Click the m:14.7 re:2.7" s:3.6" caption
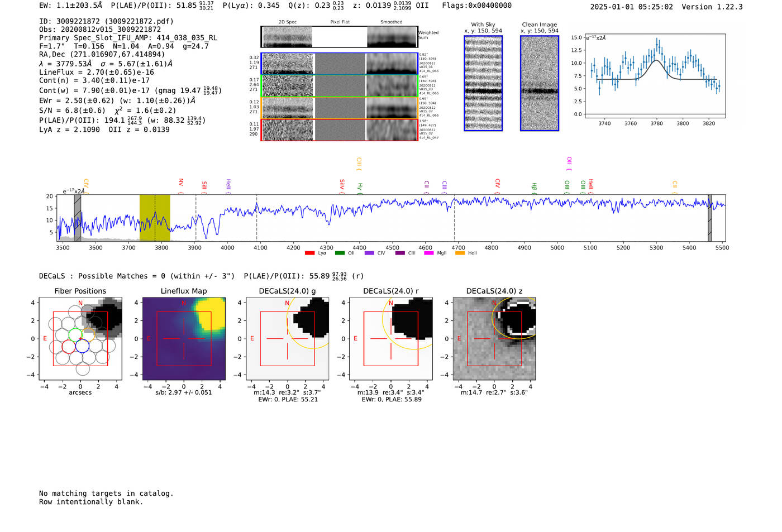The width and height of the screenshot is (782, 532). (x=494, y=392)
